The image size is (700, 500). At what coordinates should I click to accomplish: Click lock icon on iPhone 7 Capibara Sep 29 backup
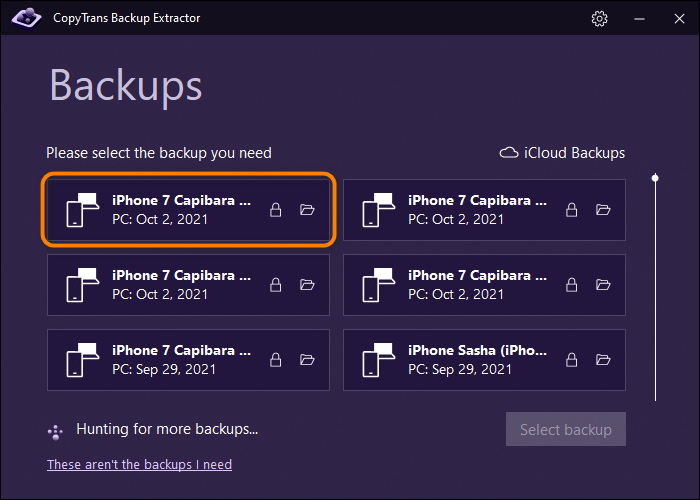point(275,360)
